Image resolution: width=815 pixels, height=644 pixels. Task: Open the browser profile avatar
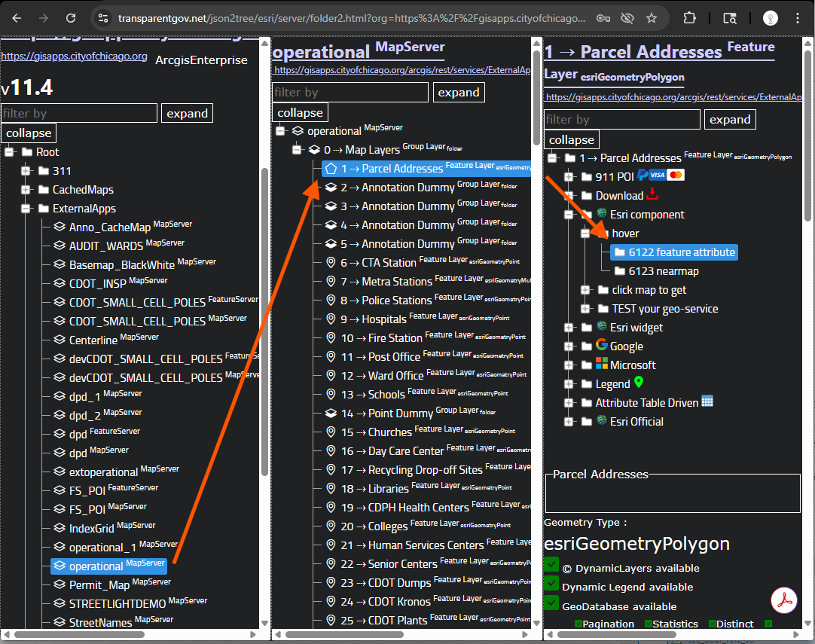pyautogui.click(x=770, y=18)
